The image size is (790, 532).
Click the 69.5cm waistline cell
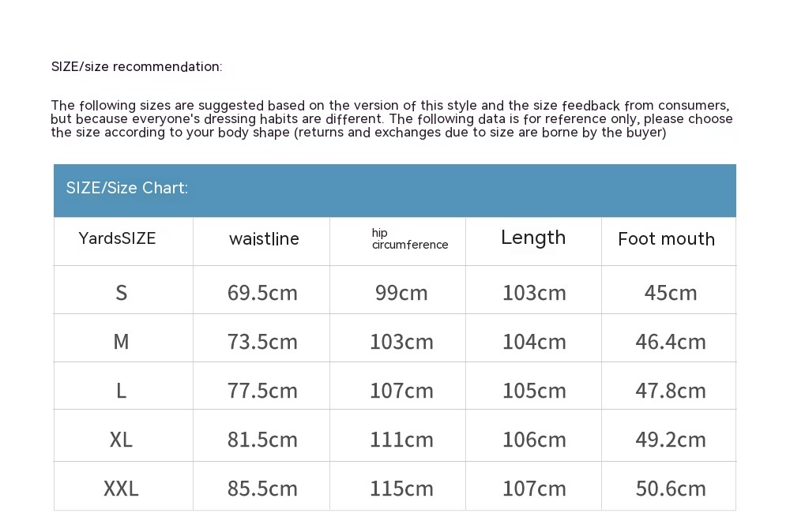[x=262, y=293]
